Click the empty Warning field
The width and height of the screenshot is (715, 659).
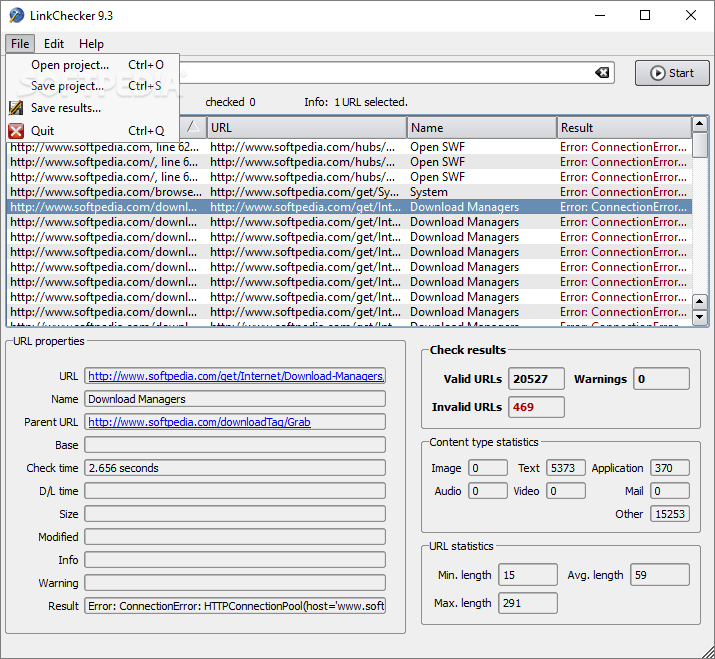235,583
